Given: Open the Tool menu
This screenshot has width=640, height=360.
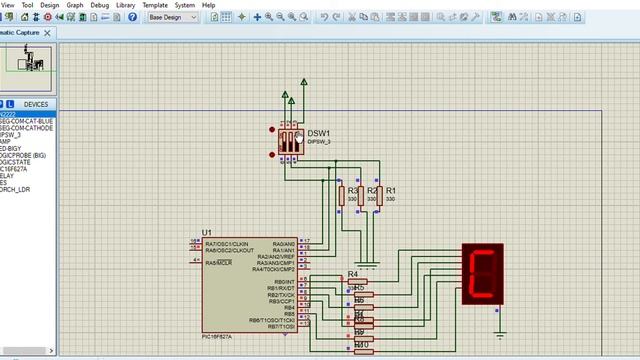Looking at the screenshot, I should point(27,5).
